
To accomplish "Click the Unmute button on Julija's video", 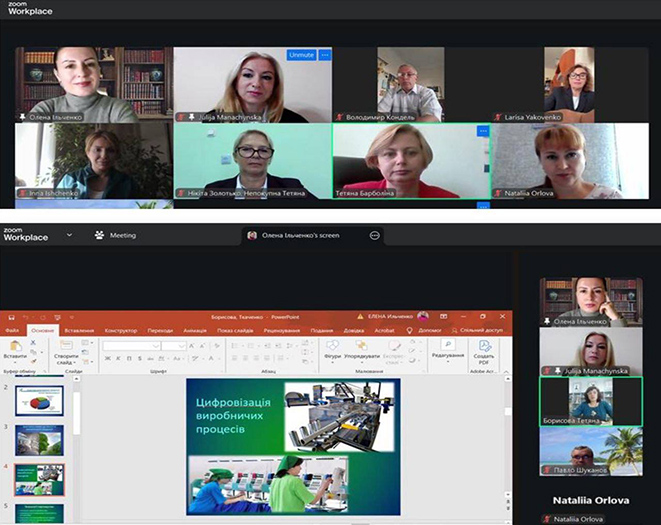I will 300,55.
